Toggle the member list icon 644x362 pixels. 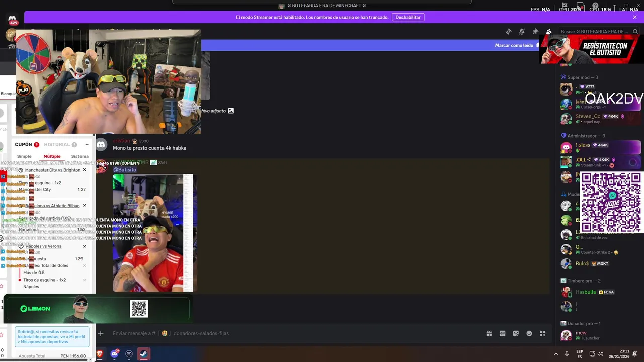click(549, 31)
